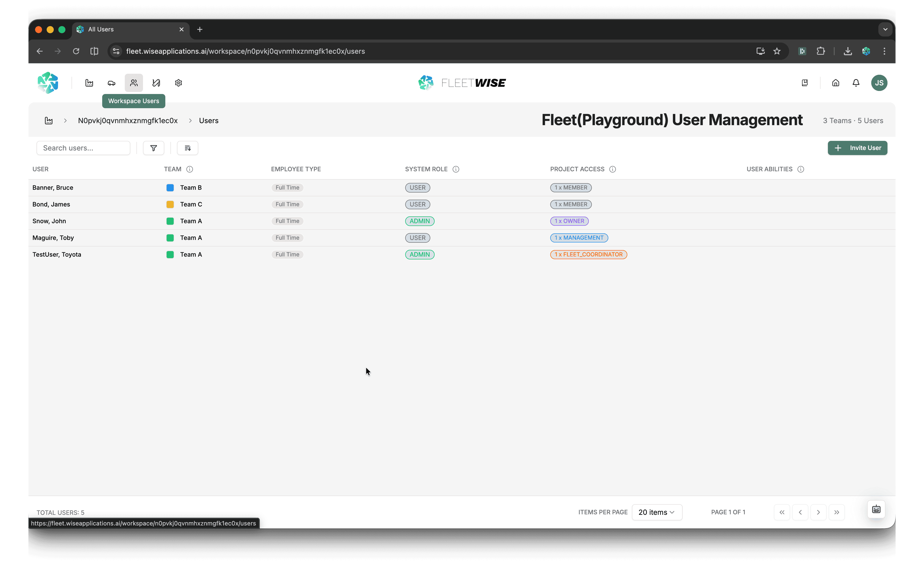Show info for the Project Access column

[x=613, y=169]
